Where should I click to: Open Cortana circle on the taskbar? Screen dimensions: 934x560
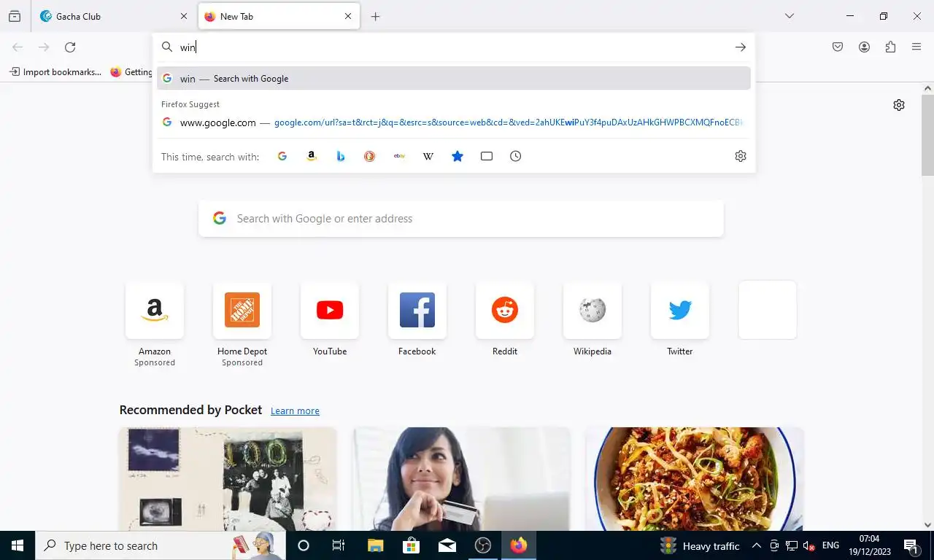pos(304,545)
